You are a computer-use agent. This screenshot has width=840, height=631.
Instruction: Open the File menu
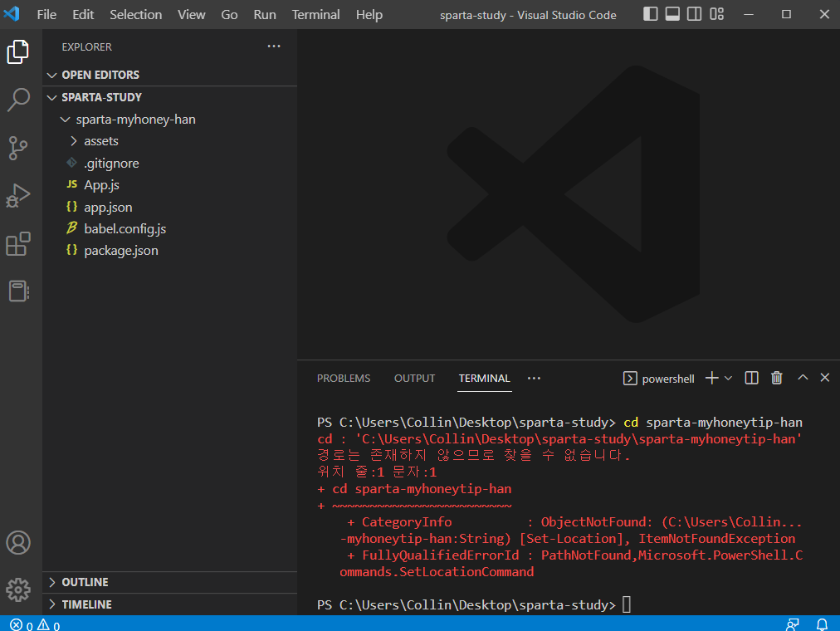(46, 14)
